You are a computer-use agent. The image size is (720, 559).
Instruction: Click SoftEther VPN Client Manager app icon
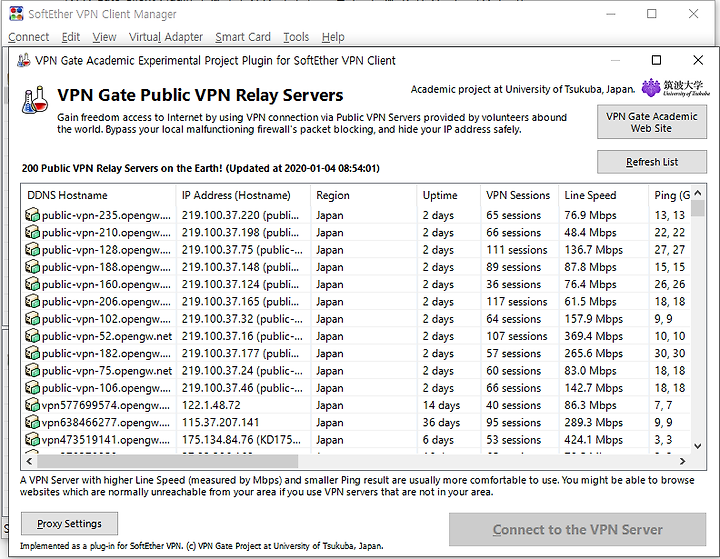(x=17, y=14)
